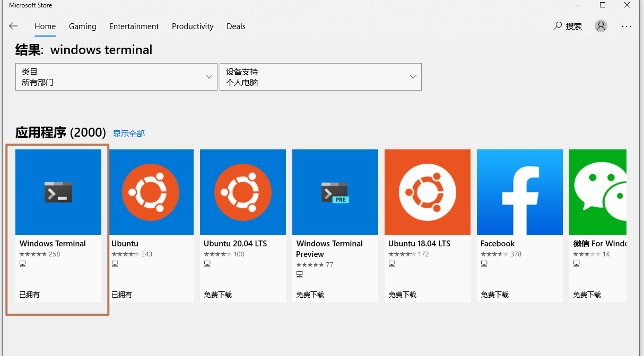The width and height of the screenshot is (644, 356).
Task: Expand the 设备支持 个人电脑 device dropdown
Action: click(x=320, y=77)
